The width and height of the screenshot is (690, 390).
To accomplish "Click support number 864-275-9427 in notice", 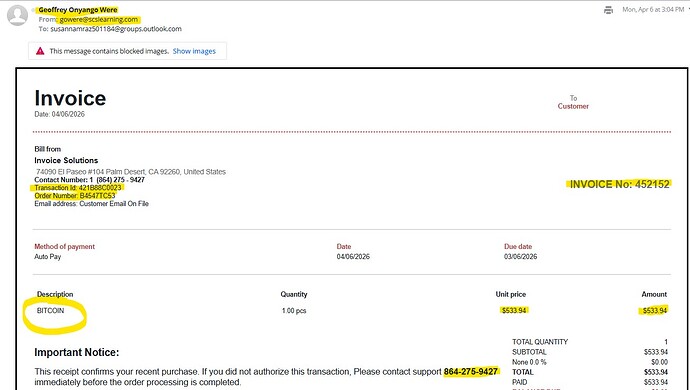I will click(471, 372).
